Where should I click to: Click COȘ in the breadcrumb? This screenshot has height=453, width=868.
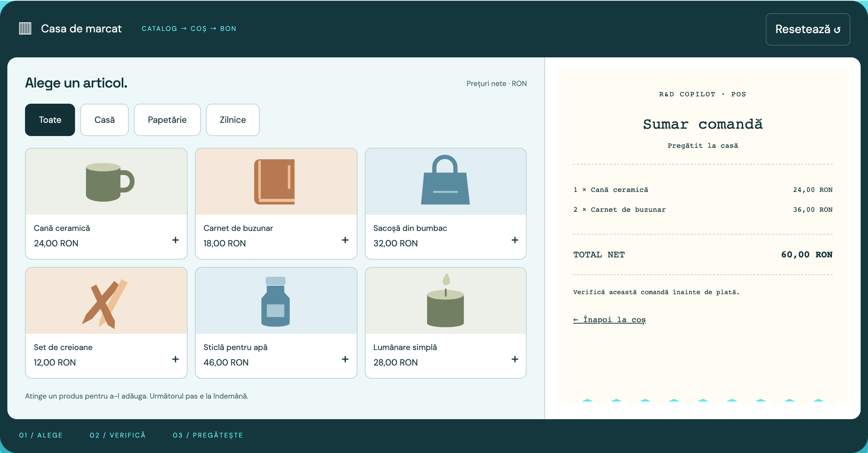coord(199,29)
